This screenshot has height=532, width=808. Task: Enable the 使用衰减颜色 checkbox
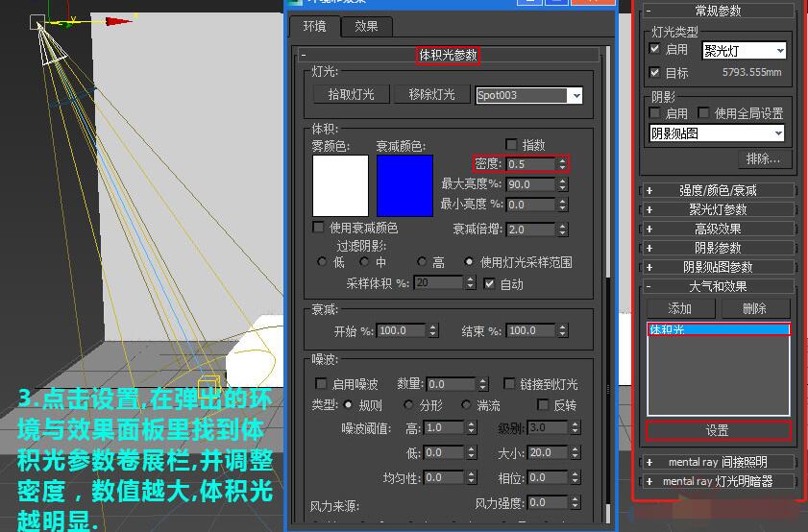click(318, 228)
